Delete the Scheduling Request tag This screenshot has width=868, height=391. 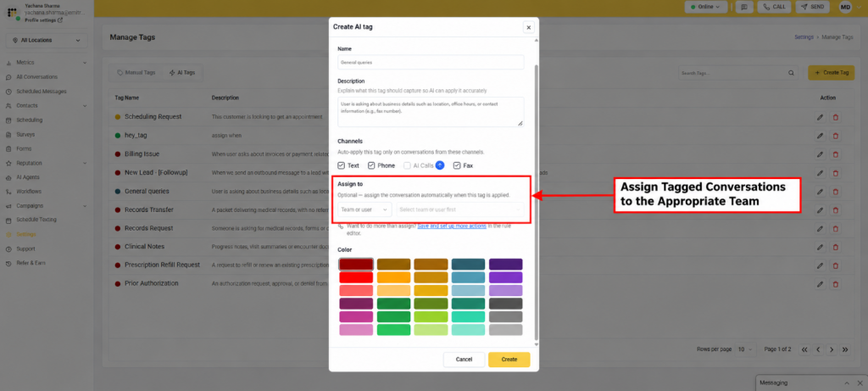coord(835,117)
